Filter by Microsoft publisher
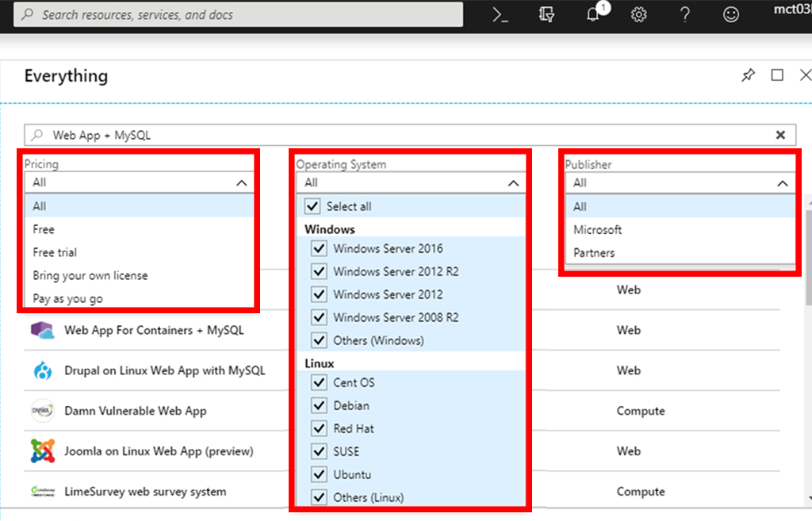The image size is (812, 521). (x=680, y=229)
